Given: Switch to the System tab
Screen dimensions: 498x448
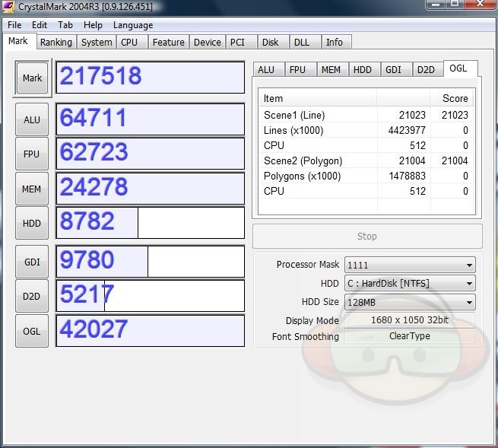Looking at the screenshot, I should (x=97, y=43).
